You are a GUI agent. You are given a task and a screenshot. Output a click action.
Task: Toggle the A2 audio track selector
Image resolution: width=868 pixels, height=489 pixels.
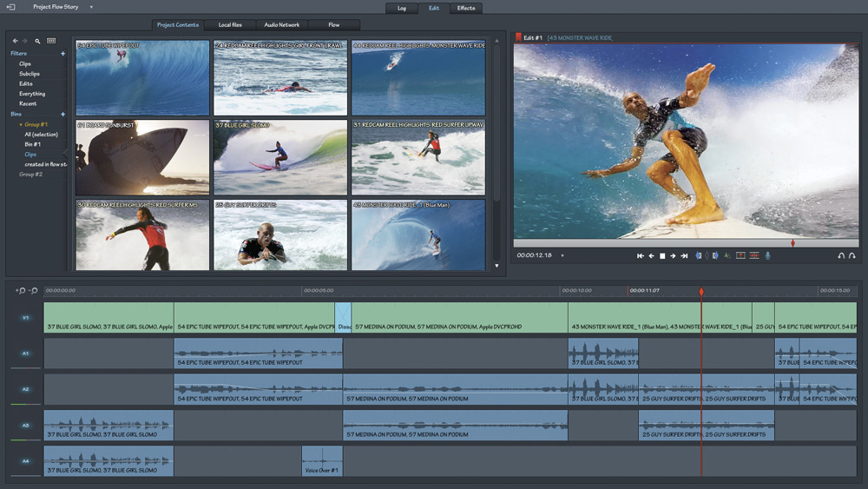tap(25, 389)
